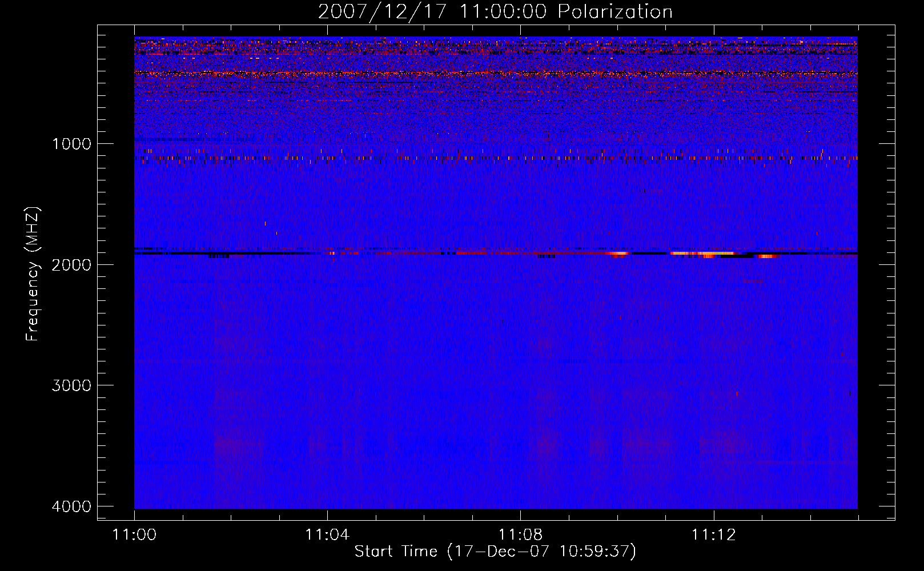Pick the "4000" frequency tick label

point(71,506)
